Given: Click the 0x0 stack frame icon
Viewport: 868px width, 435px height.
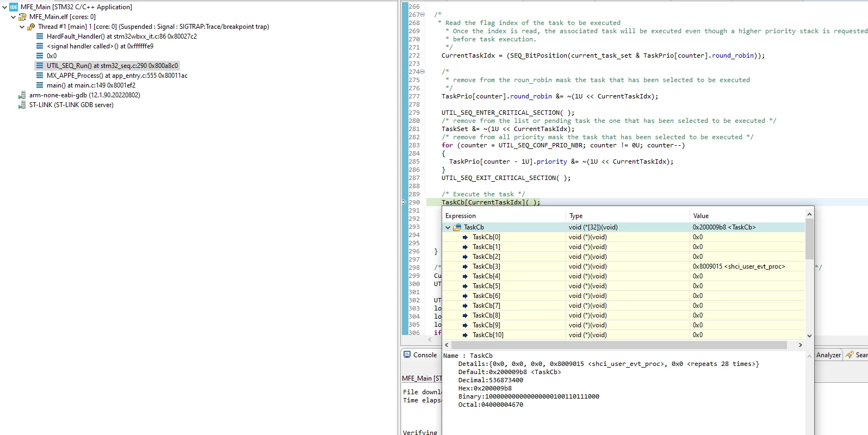Looking at the screenshot, I should (40, 56).
